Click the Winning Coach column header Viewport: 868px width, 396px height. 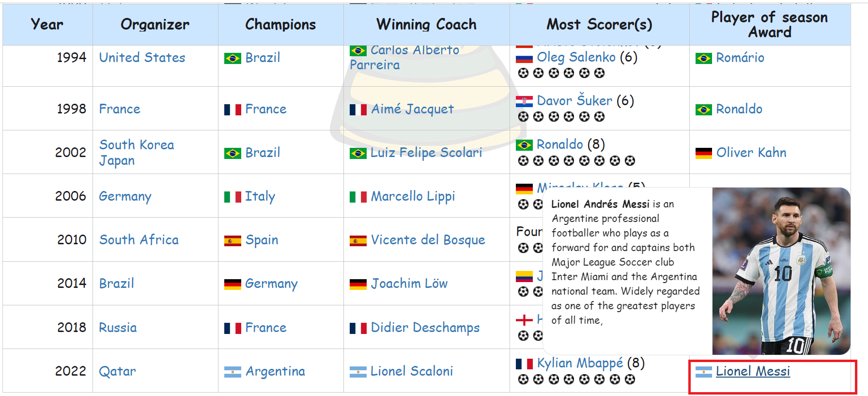pos(426,24)
